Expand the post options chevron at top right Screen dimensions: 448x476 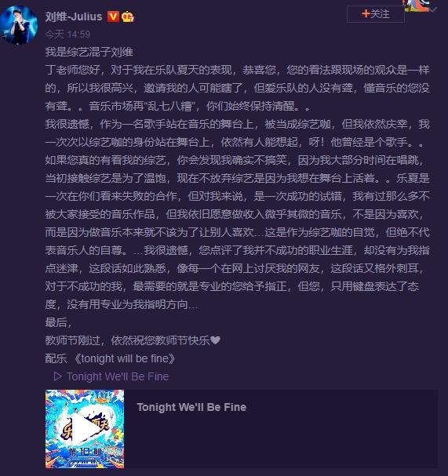click(x=433, y=10)
